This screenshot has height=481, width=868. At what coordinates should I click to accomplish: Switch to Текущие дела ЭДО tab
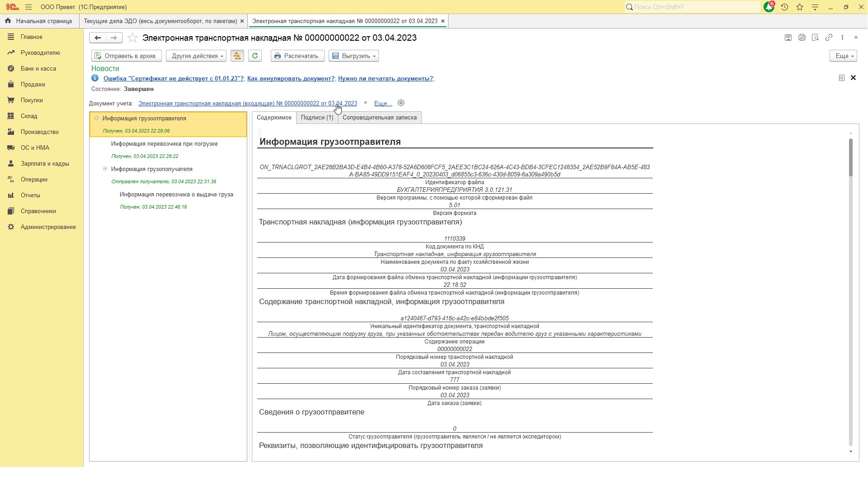coord(160,21)
